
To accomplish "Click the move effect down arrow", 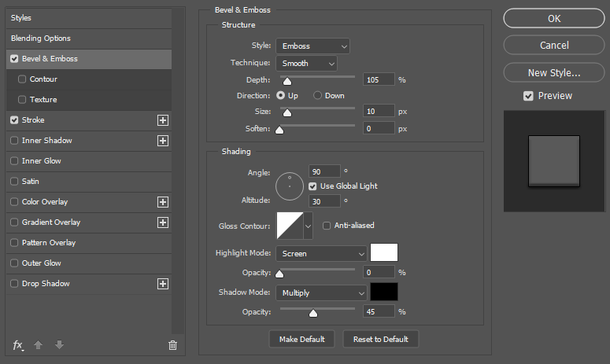I will coord(59,345).
